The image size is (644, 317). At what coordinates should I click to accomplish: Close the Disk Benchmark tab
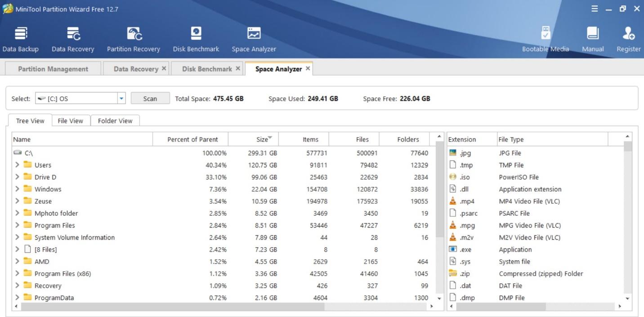(x=238, y=68)
